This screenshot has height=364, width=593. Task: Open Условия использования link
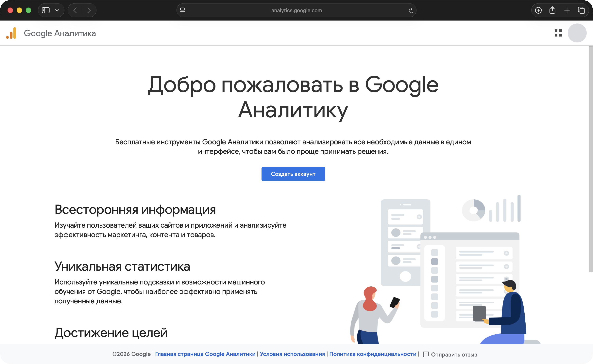[x=292, y=354]
